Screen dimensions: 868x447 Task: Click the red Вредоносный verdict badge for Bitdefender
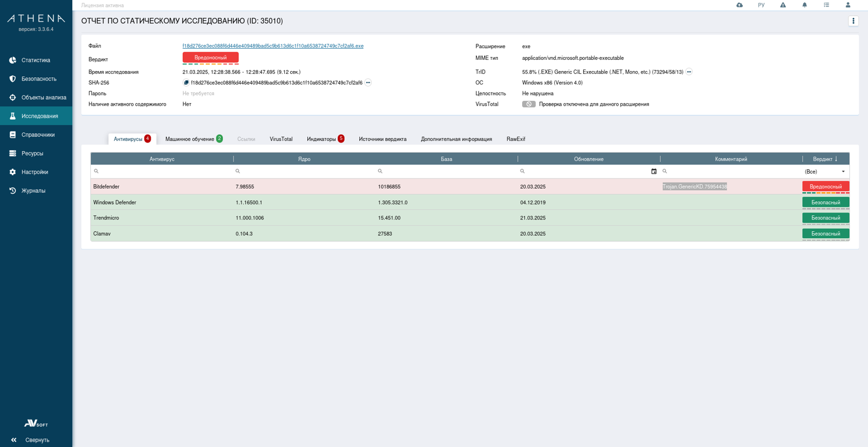pos(825,186)
